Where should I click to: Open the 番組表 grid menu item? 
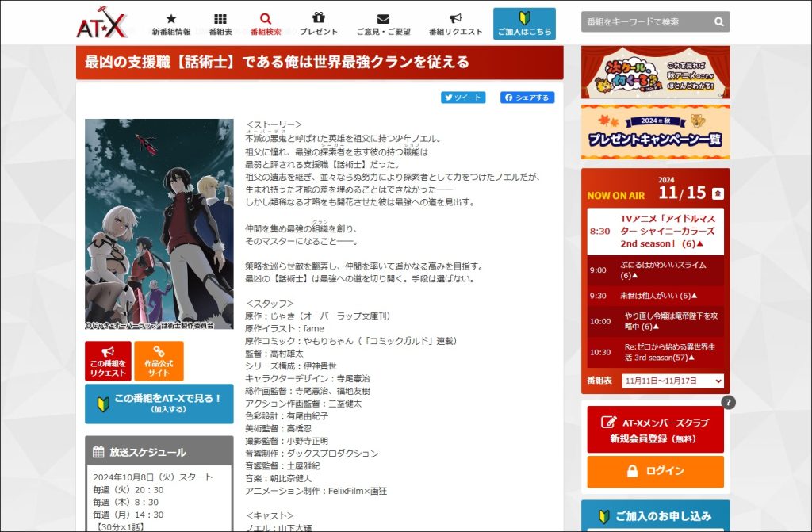220,18
